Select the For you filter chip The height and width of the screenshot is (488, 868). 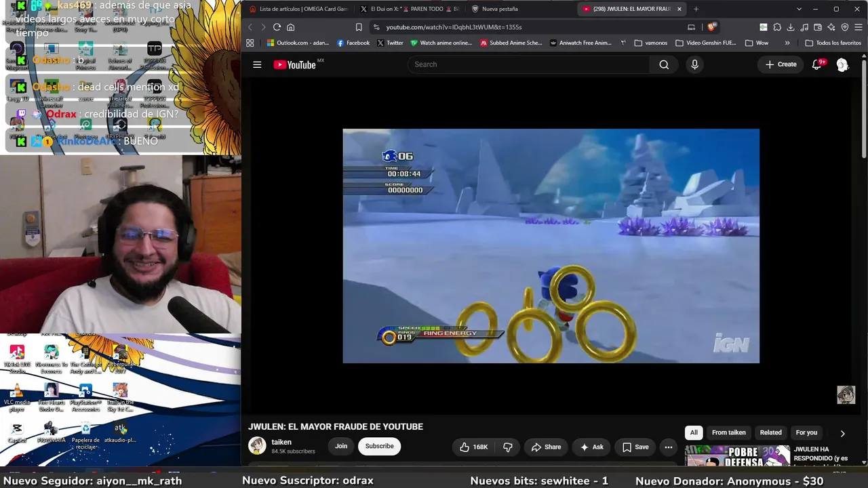pos(806,432)
